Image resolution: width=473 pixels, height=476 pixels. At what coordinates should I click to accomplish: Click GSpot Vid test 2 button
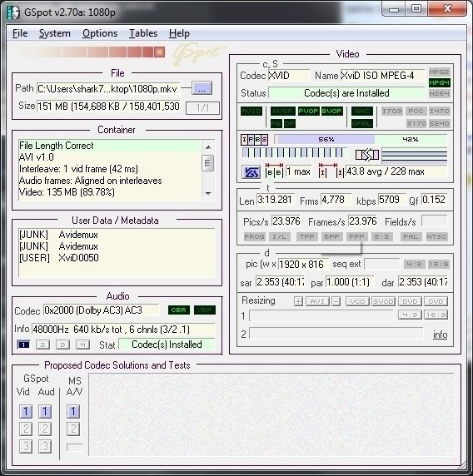[26, 429]
